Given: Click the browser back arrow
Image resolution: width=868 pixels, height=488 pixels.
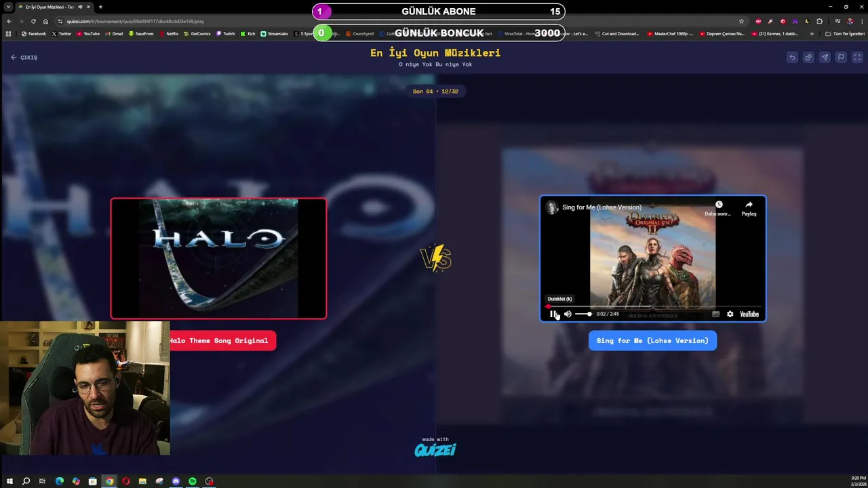Looking at the screenshot, I should tap(9, 21).
